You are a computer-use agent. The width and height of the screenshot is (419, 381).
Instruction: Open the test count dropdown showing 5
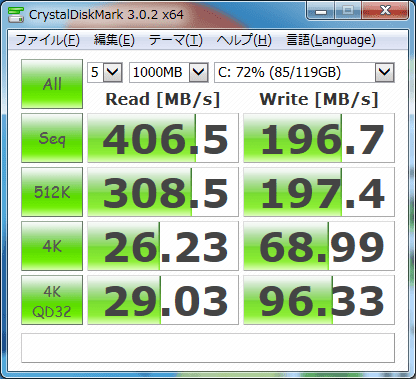105,72
